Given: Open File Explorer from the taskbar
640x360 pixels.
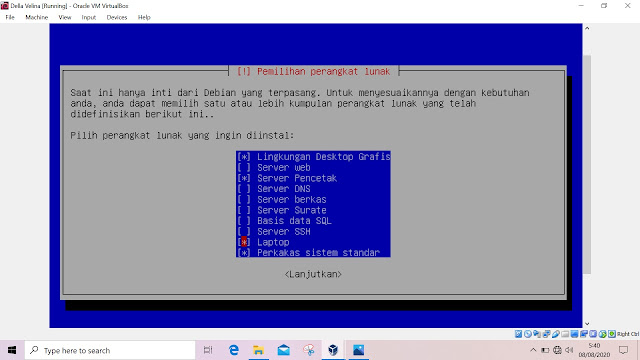Looking at the screenshot, I should click(258, 350).
